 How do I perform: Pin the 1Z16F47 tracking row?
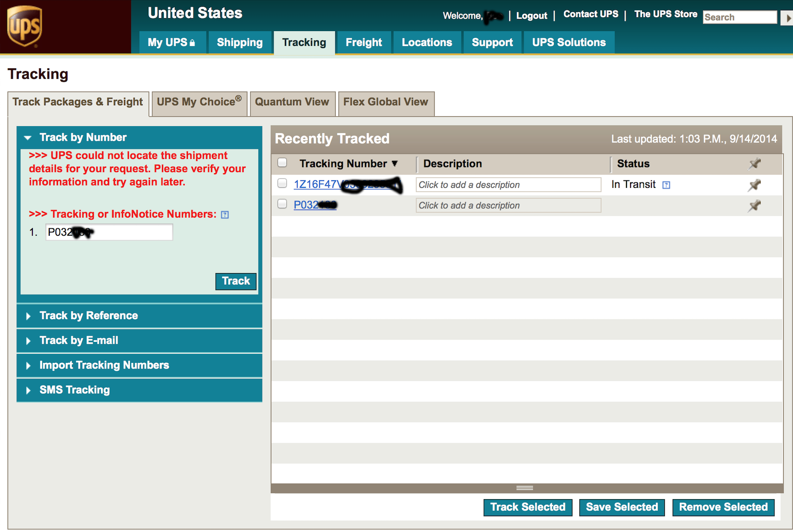click(x=754, y=185)
